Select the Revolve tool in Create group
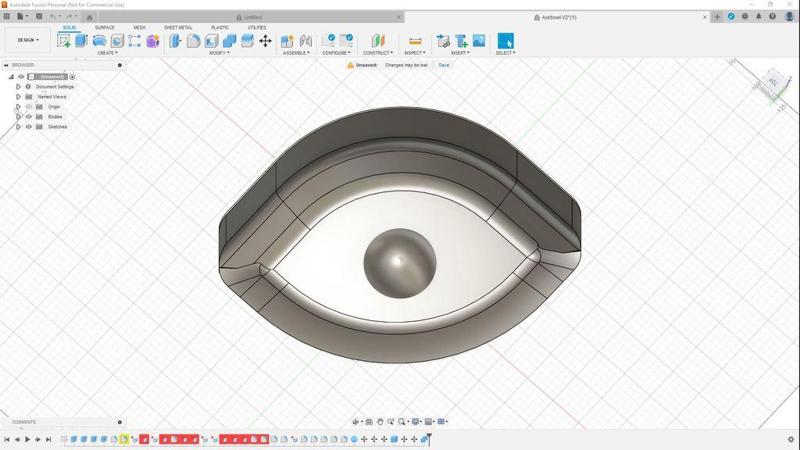The width and height of the screenshot is (800, 450). pyautogui.click(x=99, y=41)
